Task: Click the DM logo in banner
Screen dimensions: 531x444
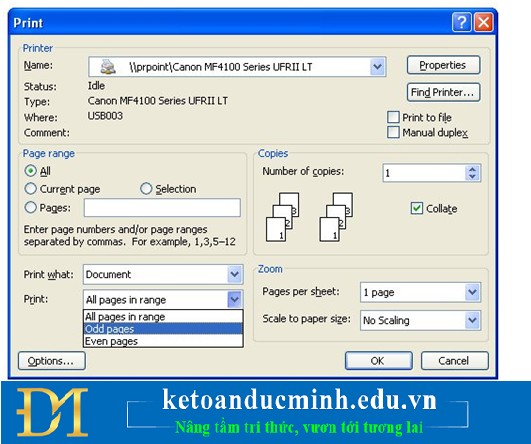Action: pos(52,412)
